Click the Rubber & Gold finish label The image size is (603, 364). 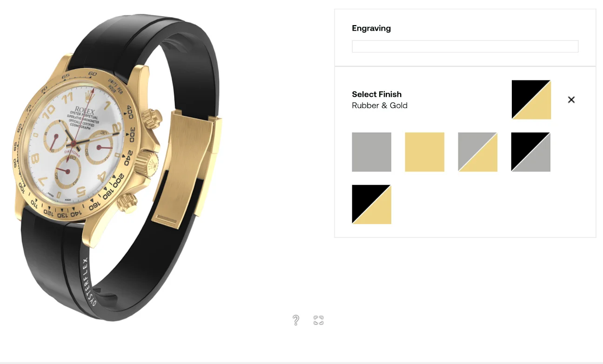(x=380, y=106)
